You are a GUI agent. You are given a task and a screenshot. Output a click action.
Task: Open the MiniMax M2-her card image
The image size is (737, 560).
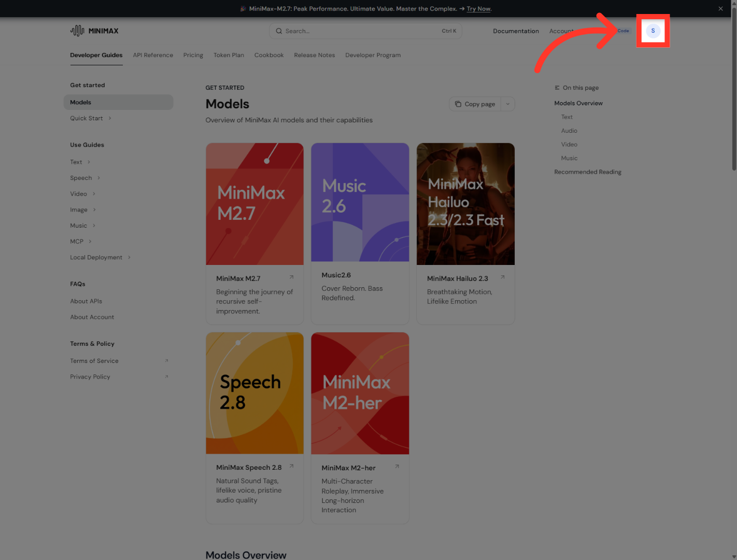tap(360, 393)
